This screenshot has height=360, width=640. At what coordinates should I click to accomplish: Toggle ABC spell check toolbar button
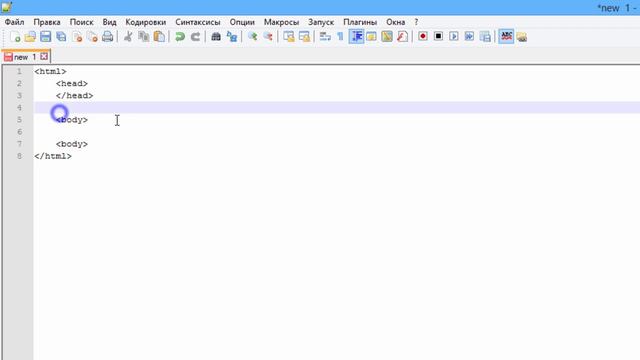tap(506, 37)
